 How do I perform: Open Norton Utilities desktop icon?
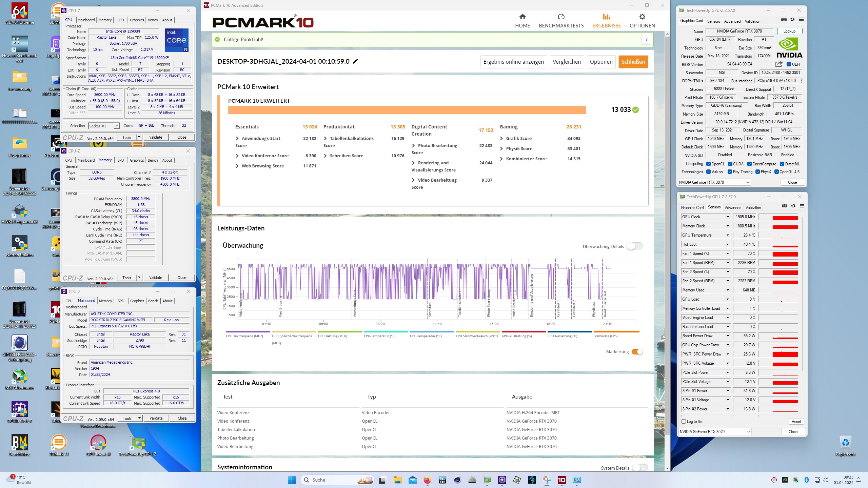click(19, 247)
